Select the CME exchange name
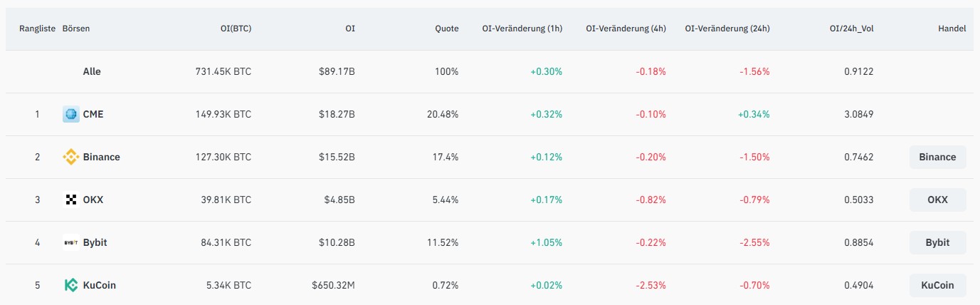 point(93,114)
